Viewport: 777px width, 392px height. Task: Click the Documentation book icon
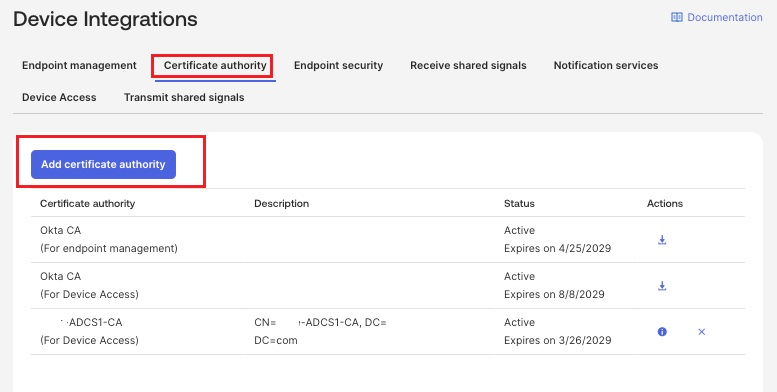(x=676, y=17)
